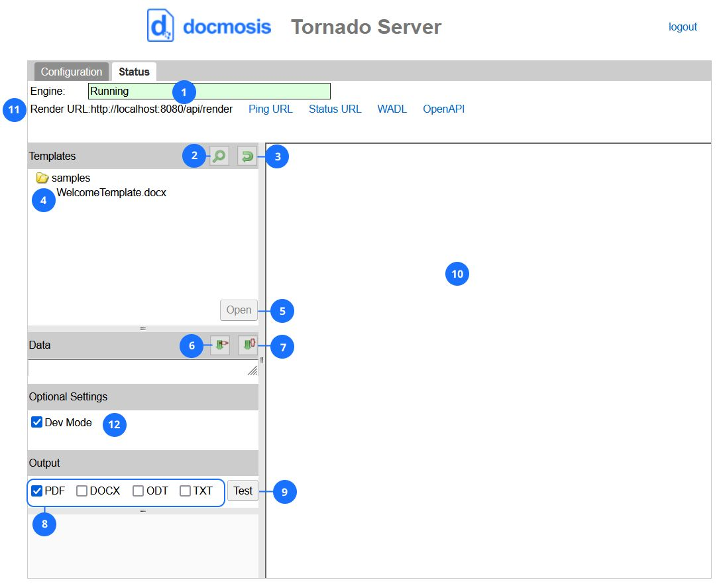Viewport: 723px width, 588px height.
Task: Click the Open template button
Action: (x=239, y=310)
